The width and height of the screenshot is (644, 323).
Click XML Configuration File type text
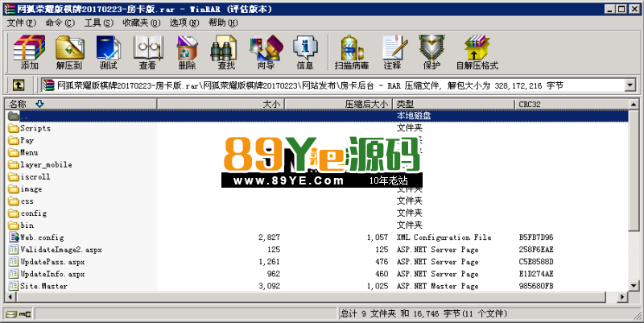click(444, 237)
